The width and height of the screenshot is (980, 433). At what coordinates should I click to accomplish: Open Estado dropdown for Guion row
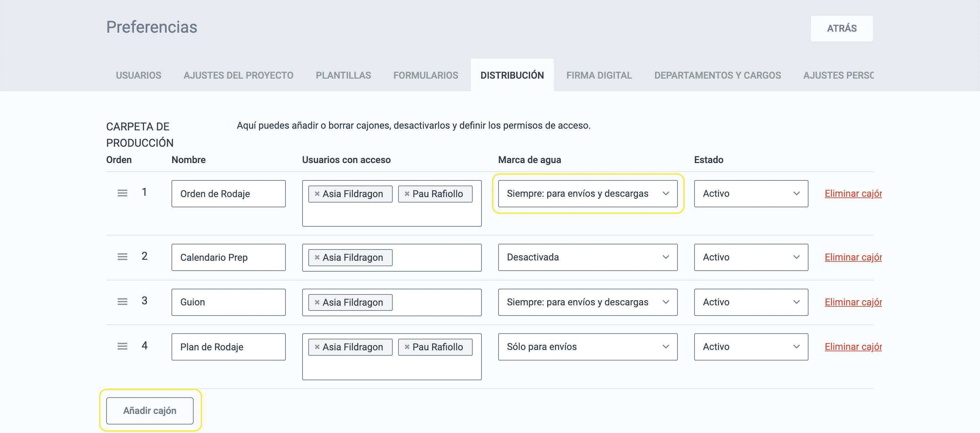[x=751, y=302]
